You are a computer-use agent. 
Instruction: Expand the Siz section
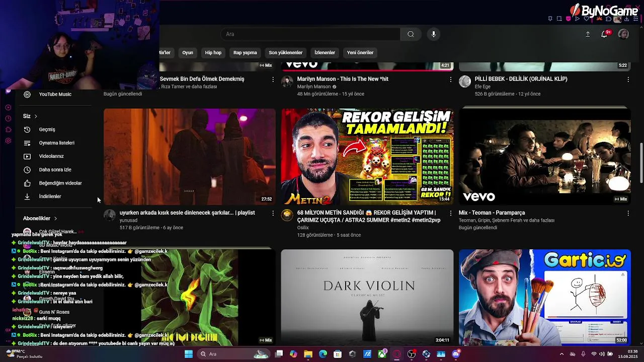point(30,116)
